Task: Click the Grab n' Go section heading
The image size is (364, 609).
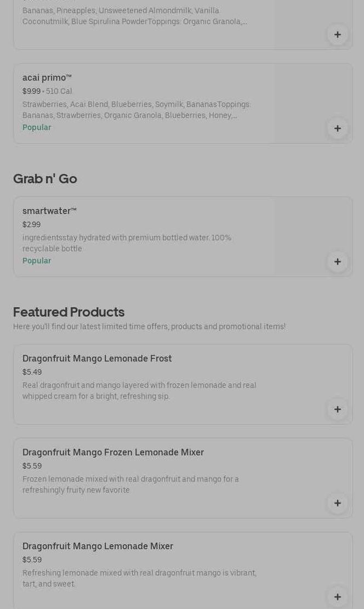Action: [45, 179]
